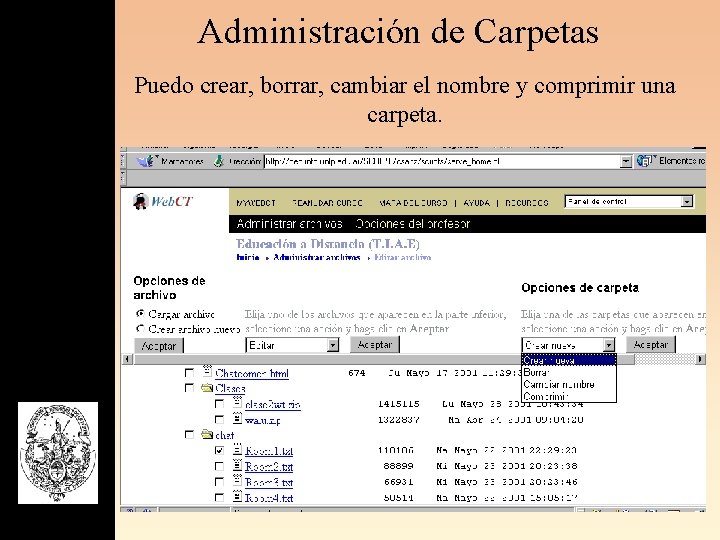Uncheck the Room1.txt checkbox
The image size is (720, 540).
(x=219, y=450)
